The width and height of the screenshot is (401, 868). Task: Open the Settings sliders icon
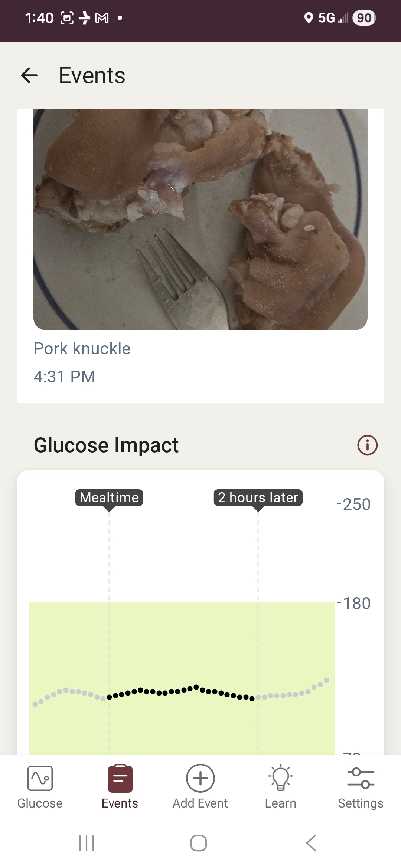click(x=361, y=778)
